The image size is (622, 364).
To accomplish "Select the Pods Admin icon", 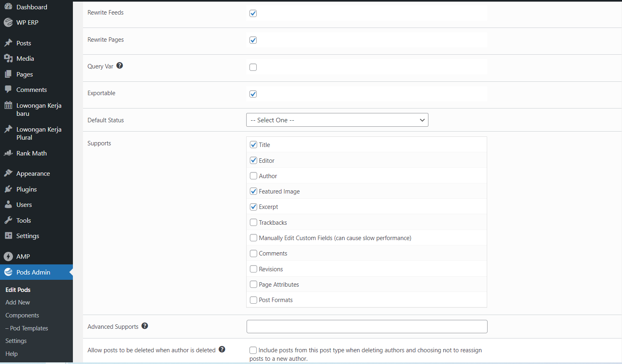I will 8,272.
